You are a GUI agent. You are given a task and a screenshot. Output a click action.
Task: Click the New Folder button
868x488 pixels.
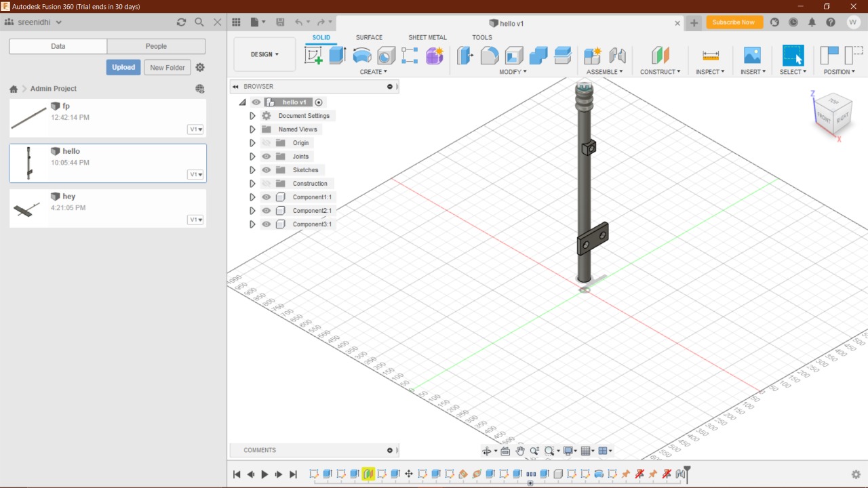(x=167, y=67)
